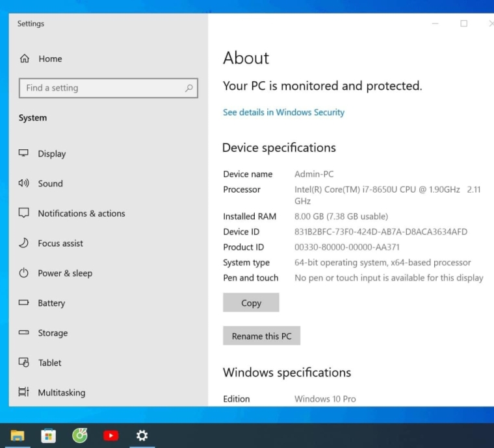Click the device name Admin-PC
The width and height of the screenshot is (494, 448).
point(314,174)
